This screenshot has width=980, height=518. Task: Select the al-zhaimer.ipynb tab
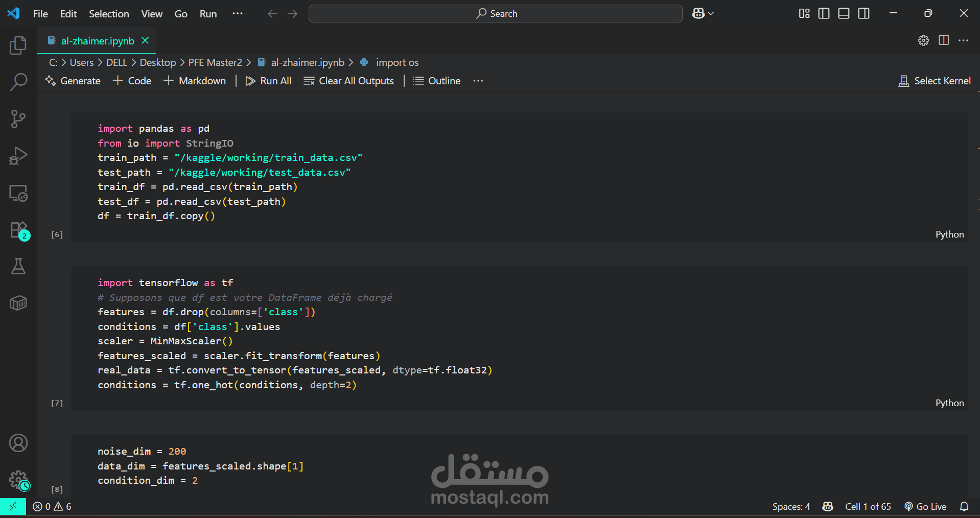point(97,41)
